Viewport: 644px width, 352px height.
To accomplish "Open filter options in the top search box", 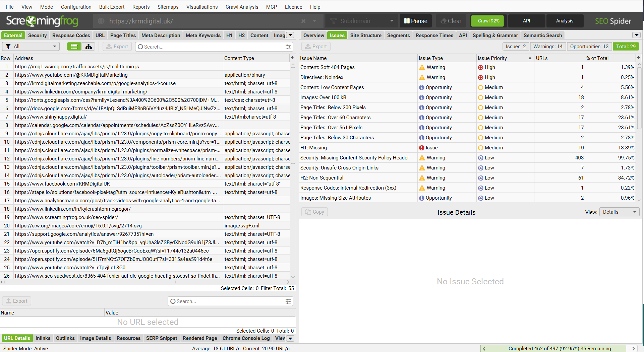I will tap(288, 47).
